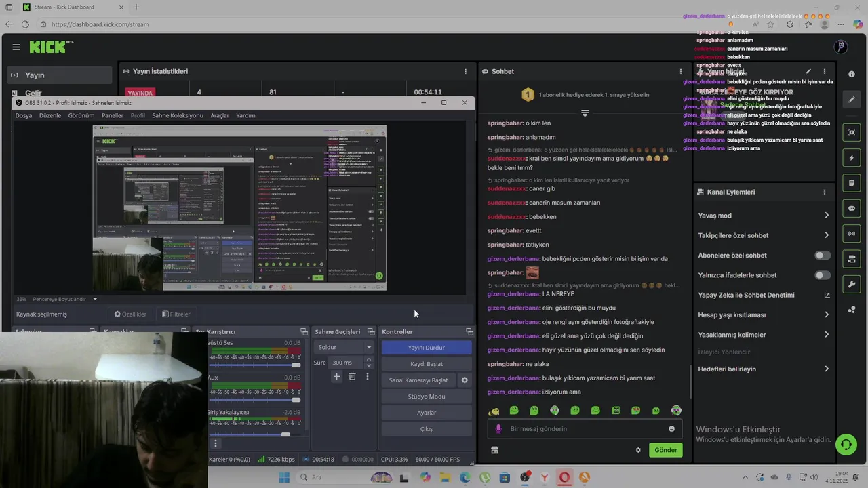Open scene transition properties three-dot menu
This screenshot has width=868, height=488.
point(368,376)
